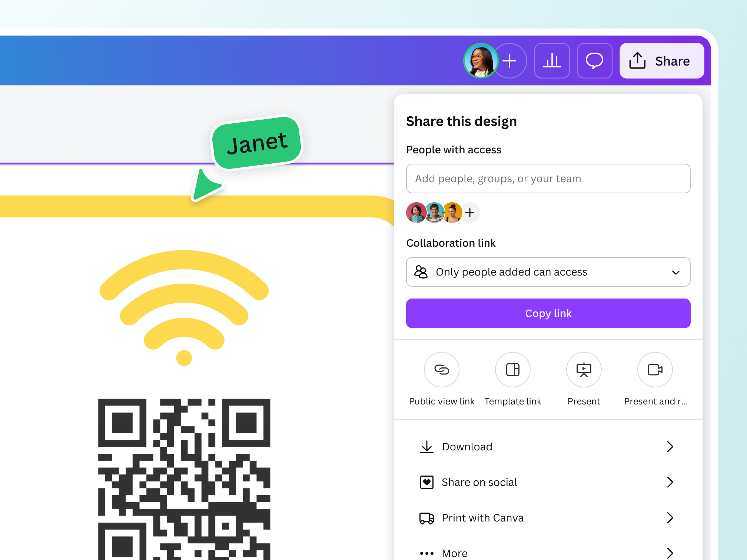Open the Print with Canva menu entry
This screenshot has height=560, width=747.
point(548,518)
